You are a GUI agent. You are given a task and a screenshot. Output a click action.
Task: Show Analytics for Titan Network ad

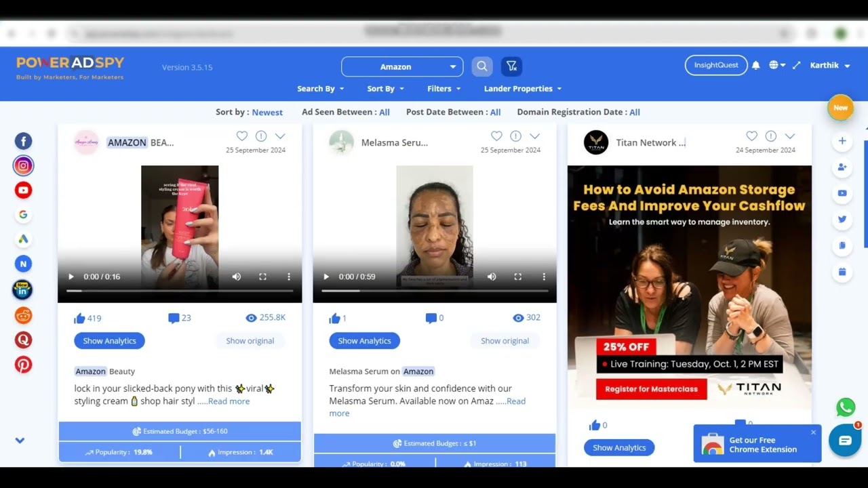pyautogui.click(x=619, y=447)
